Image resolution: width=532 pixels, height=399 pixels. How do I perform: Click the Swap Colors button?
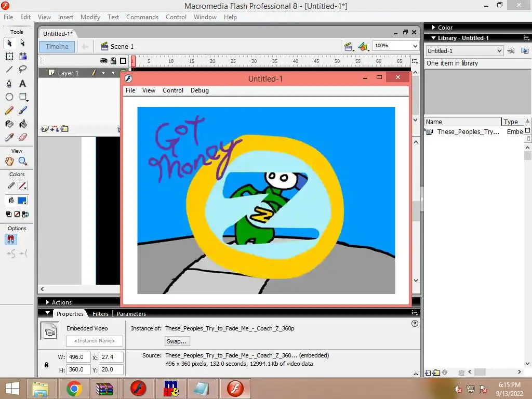click(x=25, y=214)
